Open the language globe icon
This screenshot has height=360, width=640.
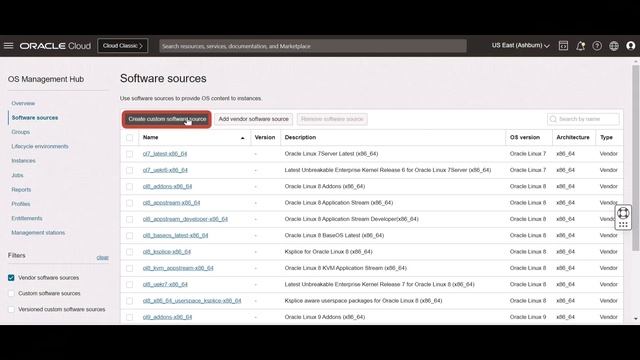click(614, 46)
